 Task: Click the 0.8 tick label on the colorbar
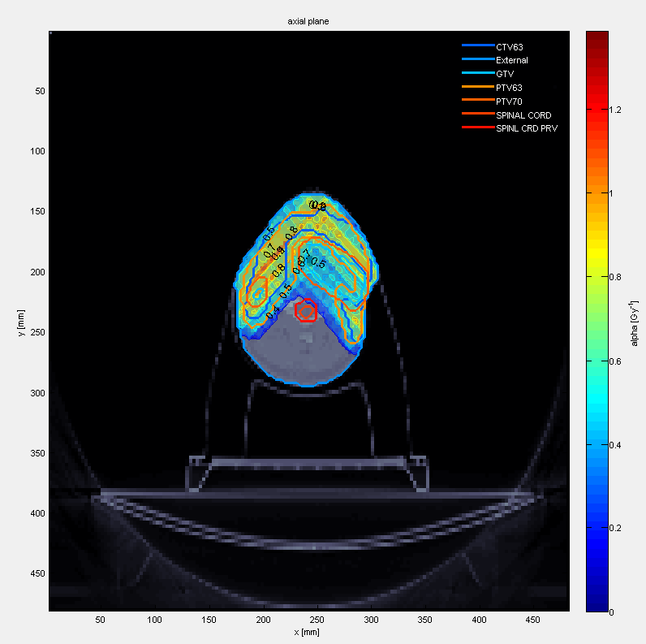[618, 277]
